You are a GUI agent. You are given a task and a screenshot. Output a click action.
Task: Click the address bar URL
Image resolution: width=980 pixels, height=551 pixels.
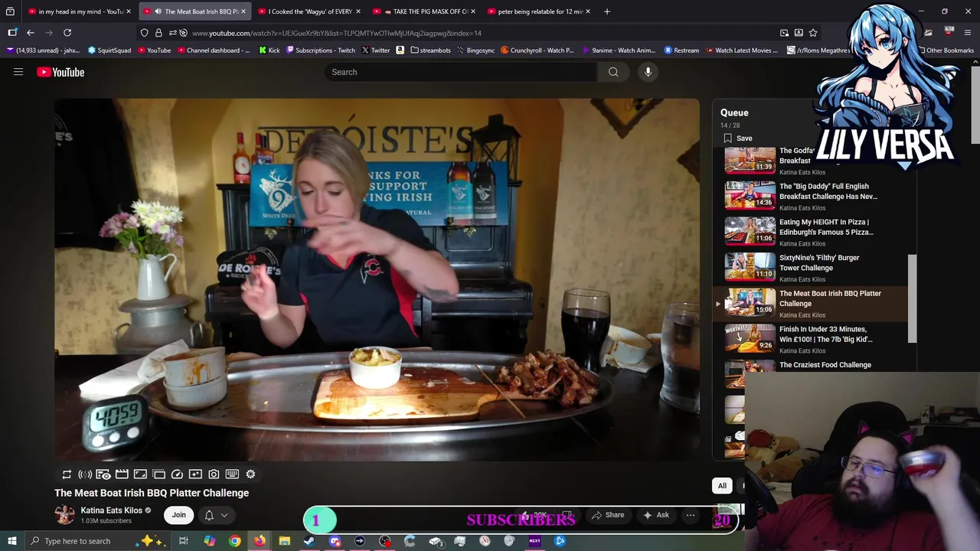coord(337,33)
